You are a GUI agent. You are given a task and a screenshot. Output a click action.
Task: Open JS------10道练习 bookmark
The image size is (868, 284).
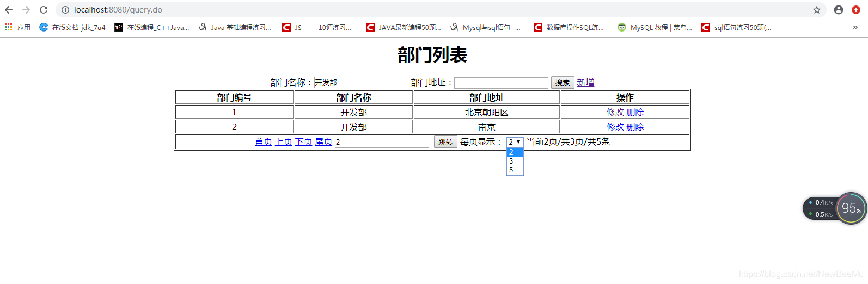pyautogui.click(x=317, y=27)
